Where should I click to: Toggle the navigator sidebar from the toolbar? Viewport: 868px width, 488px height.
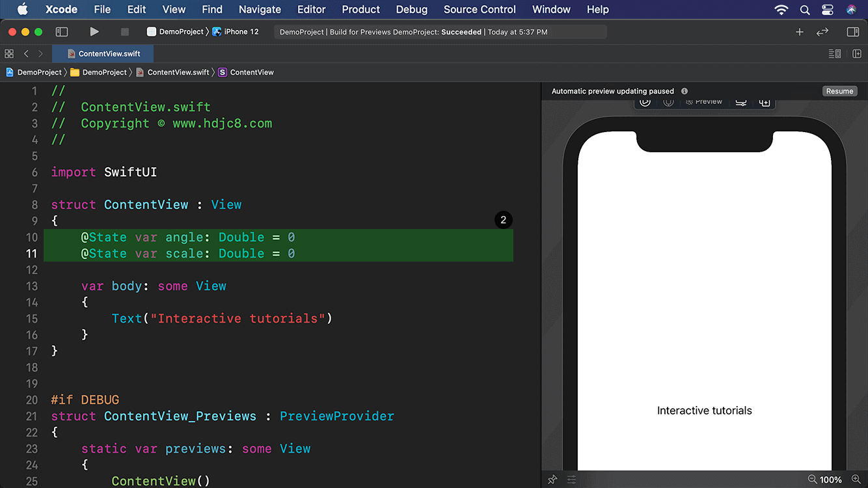pyautogui.click(x=62, y=32)
